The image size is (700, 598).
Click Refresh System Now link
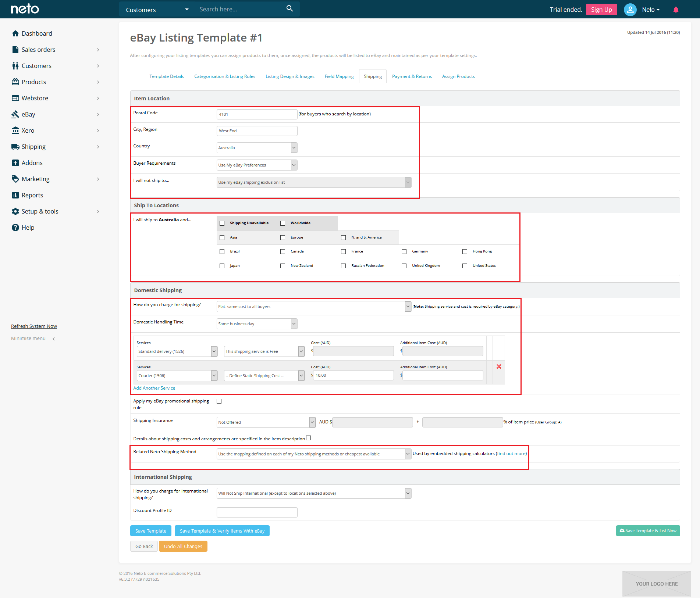[x=34, y=326]
